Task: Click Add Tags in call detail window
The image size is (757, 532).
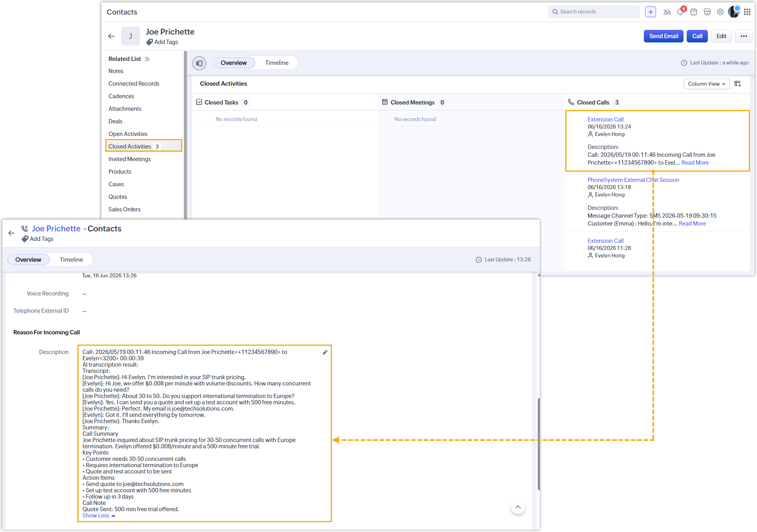Action: 42,239
